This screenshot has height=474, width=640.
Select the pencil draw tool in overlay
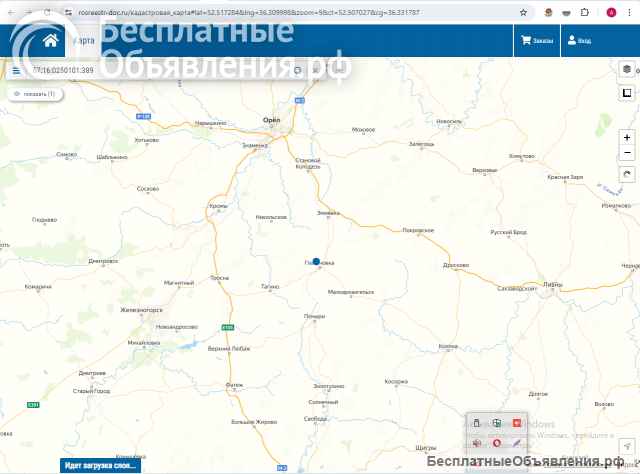[x=517, y=443]
